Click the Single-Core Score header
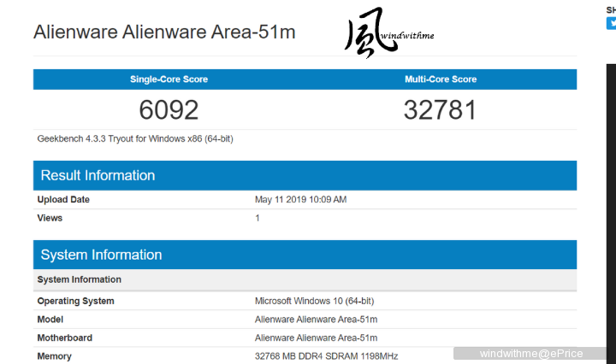Image resolution: width=616 pixels, height=364 pixels. coord(169,79)
